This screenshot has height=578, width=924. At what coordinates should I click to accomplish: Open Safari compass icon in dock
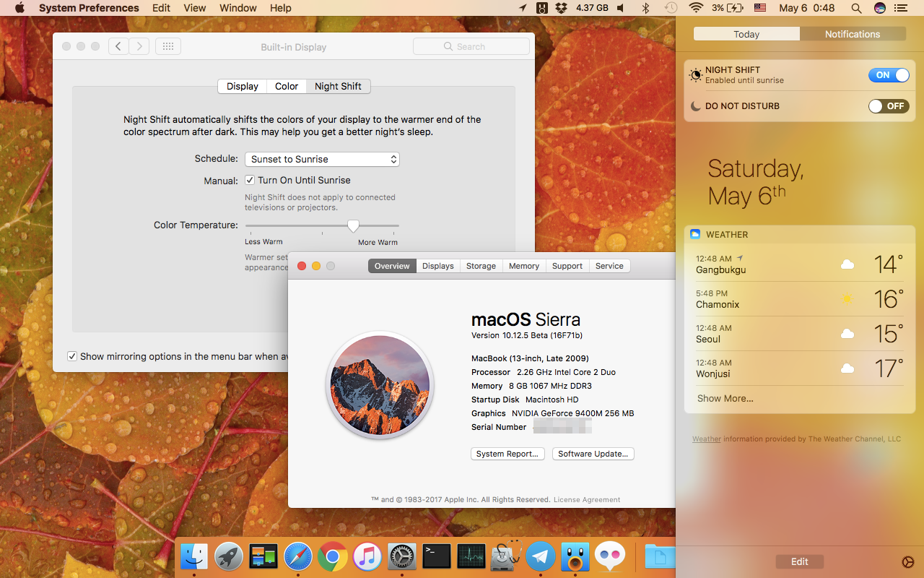point(297,556)
